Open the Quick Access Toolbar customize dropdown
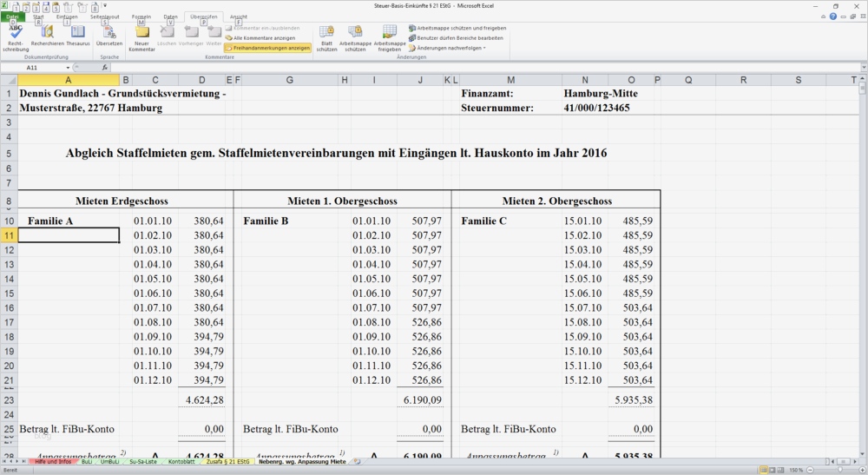This screenshot has height=475, width=868. coord(105,5)
